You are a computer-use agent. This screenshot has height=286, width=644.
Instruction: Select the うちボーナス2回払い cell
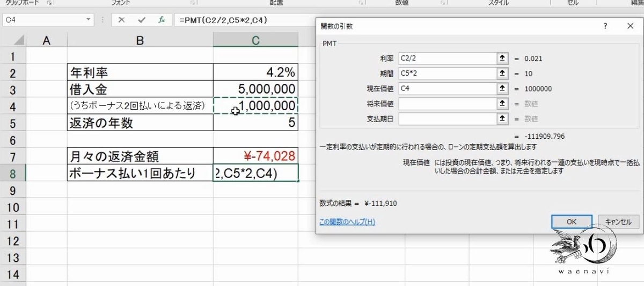[x=140, y=106]
